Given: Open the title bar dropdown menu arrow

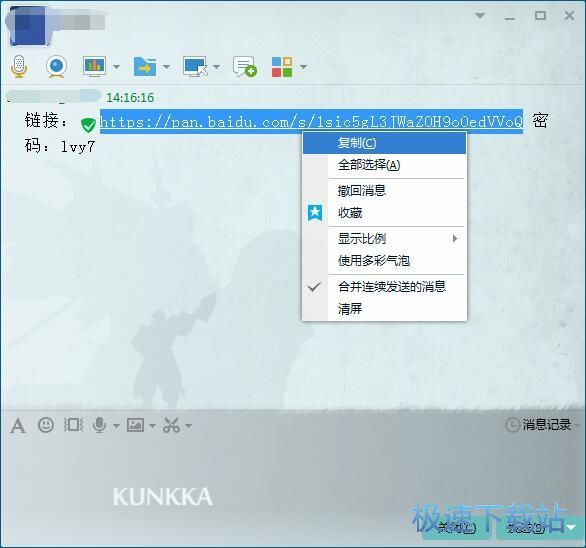Looking at the screenshot, I should pyautogui.click(x=480, y=15).
